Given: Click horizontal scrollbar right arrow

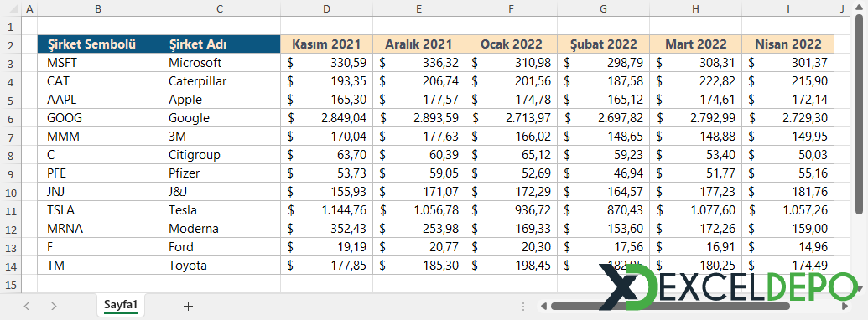Looking at the screenshot, I should (x=845, y=306).
